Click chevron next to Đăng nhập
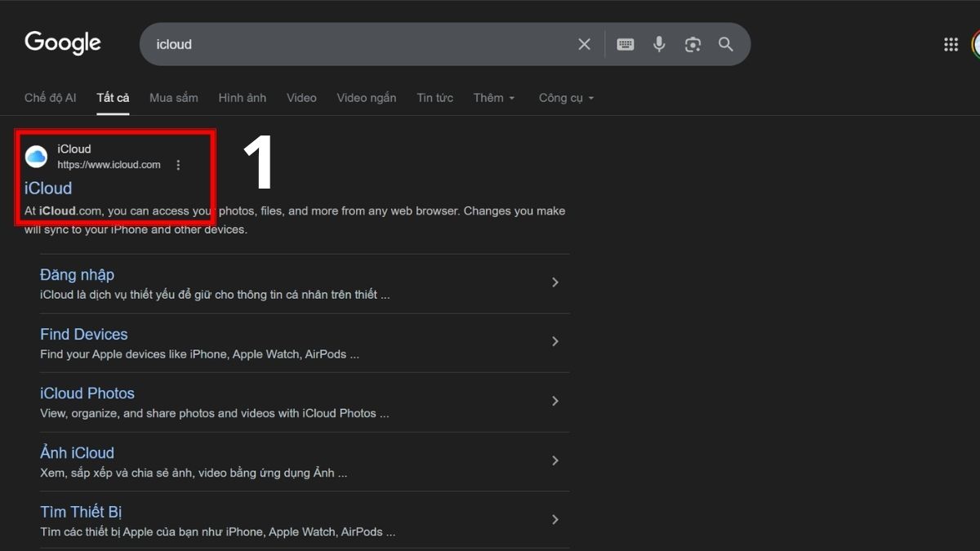This screenshot has height=551, width=980. click(555, 282)
